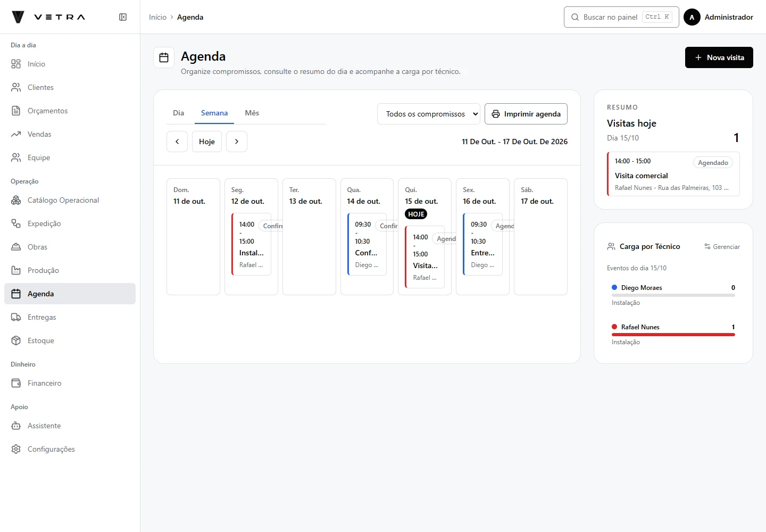Click the Início dashboard icon in sidebar
The image size is (766, 532).
(16, 64)
